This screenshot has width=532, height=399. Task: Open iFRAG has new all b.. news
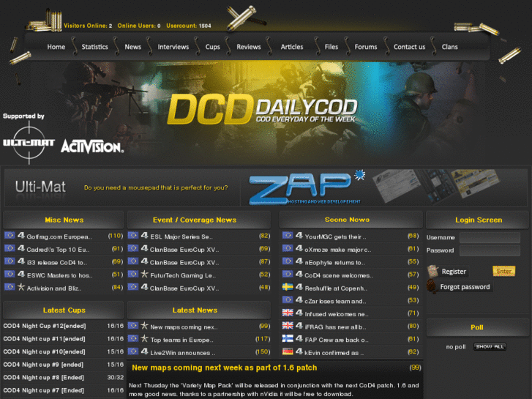click(x=335, y=327)
